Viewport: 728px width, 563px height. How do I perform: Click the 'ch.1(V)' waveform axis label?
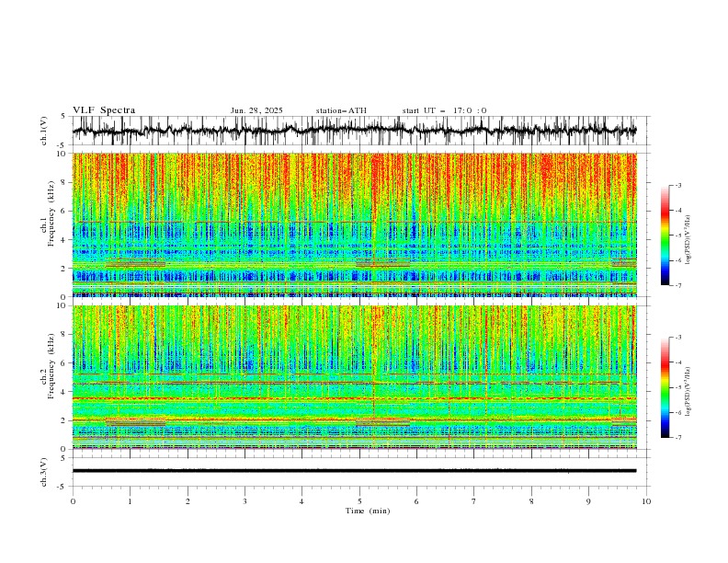tap(44, 131)
